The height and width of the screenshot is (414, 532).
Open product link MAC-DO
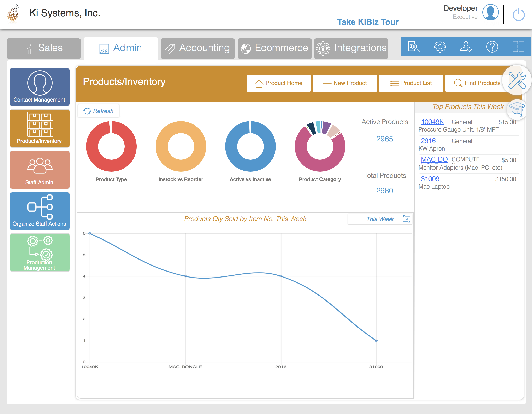(x=434, y=160)
